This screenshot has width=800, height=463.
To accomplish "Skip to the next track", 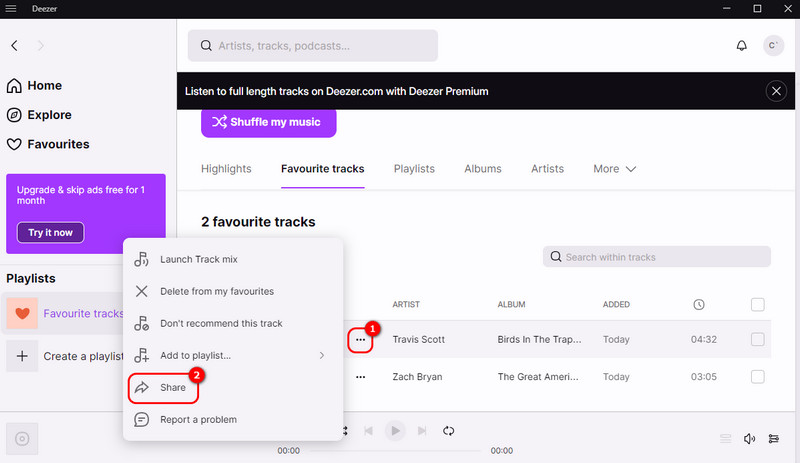I will [x=423, y=431].
